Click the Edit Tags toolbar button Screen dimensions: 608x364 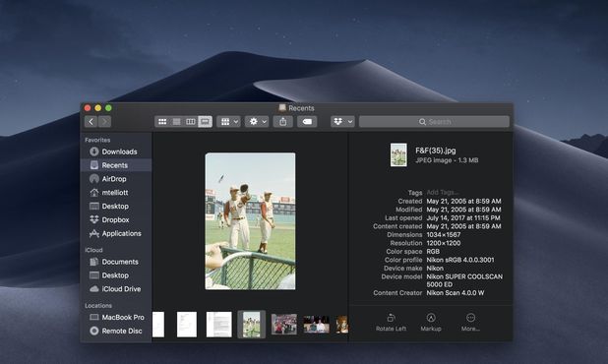[307, 122]
